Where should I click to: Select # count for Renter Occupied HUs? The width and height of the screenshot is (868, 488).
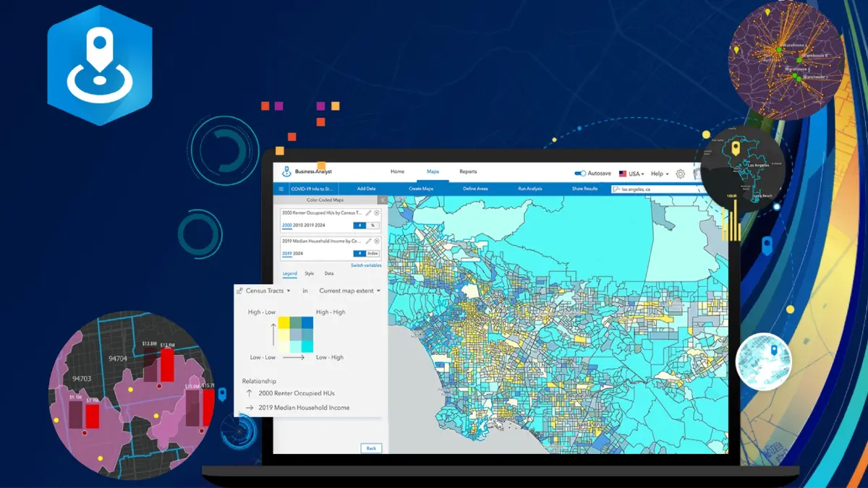359,226
